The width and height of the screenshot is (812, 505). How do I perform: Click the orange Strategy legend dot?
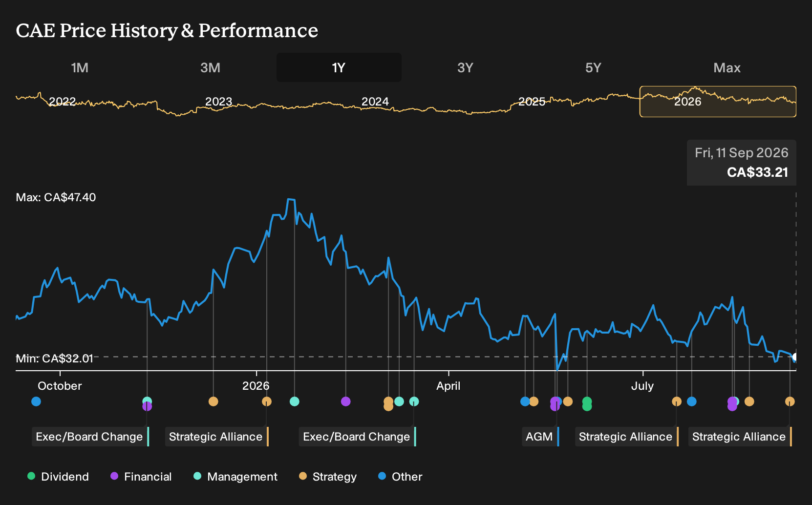pyautogui.click(x=303, y=476)
